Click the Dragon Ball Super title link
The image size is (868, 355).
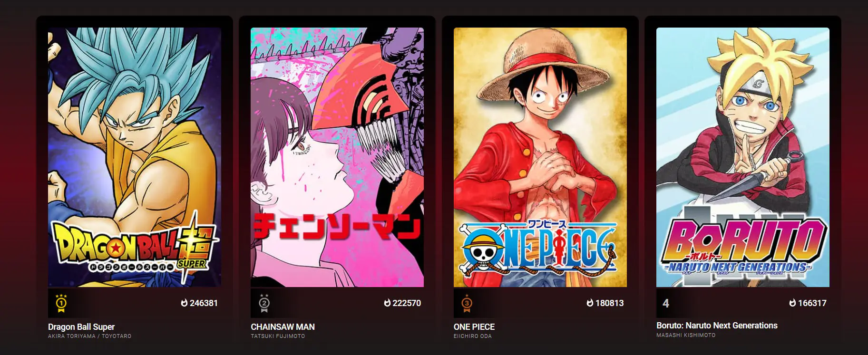coord(81,327)
